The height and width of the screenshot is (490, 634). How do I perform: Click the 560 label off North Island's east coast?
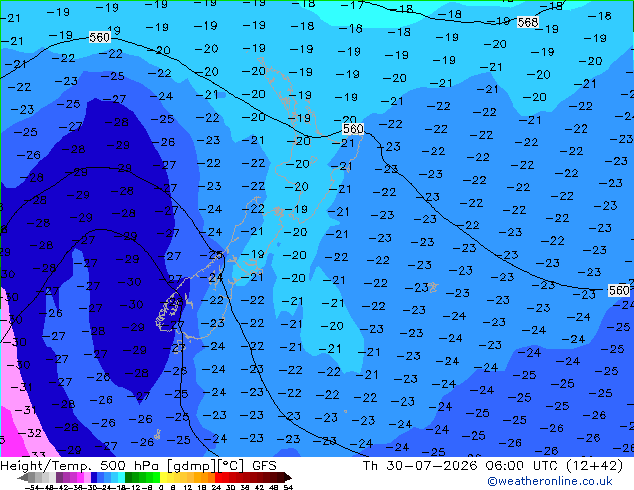point(353,129)
